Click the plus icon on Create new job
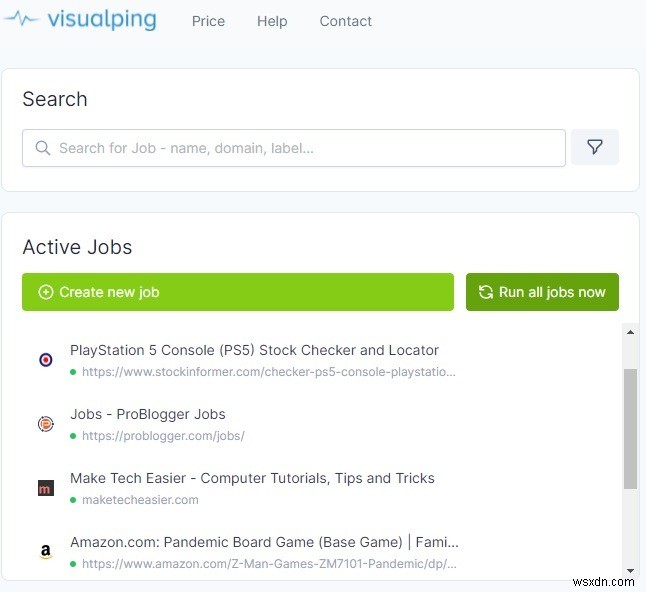Image resolution: width=646 pixels, height=592 pixels. [46, 292]
